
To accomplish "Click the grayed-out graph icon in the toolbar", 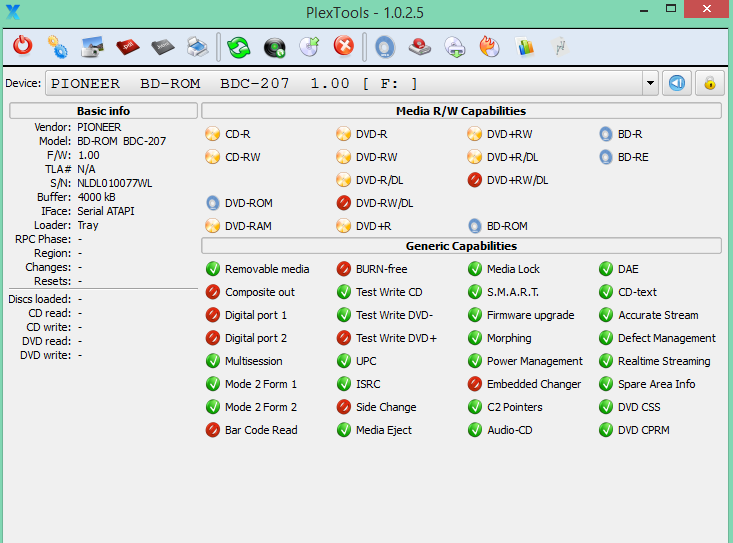I will point(560,47).
